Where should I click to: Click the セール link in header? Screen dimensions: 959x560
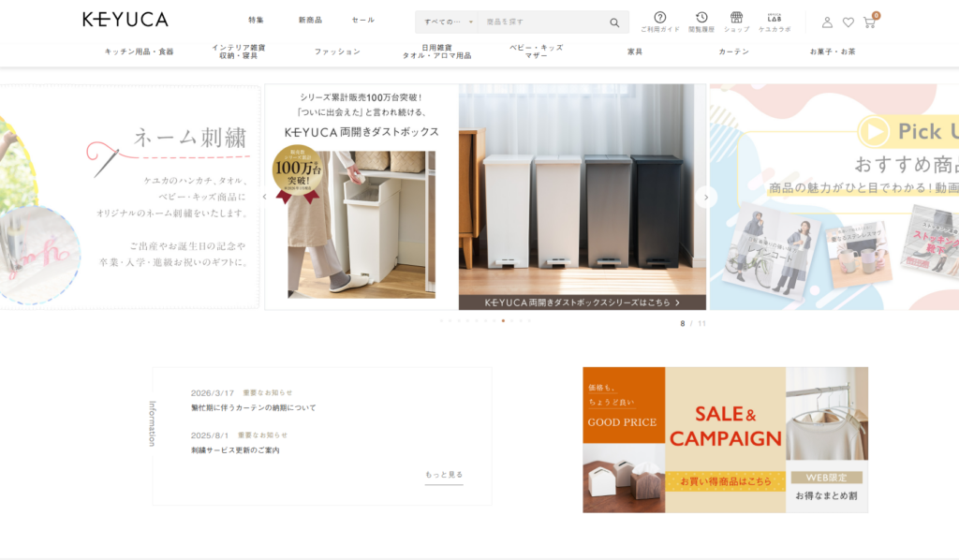(362, 20)
